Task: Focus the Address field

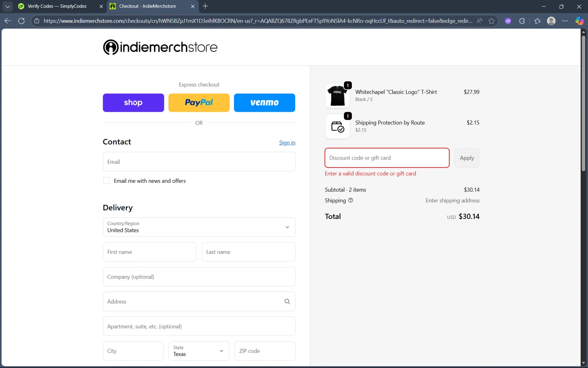Action: 199,301
